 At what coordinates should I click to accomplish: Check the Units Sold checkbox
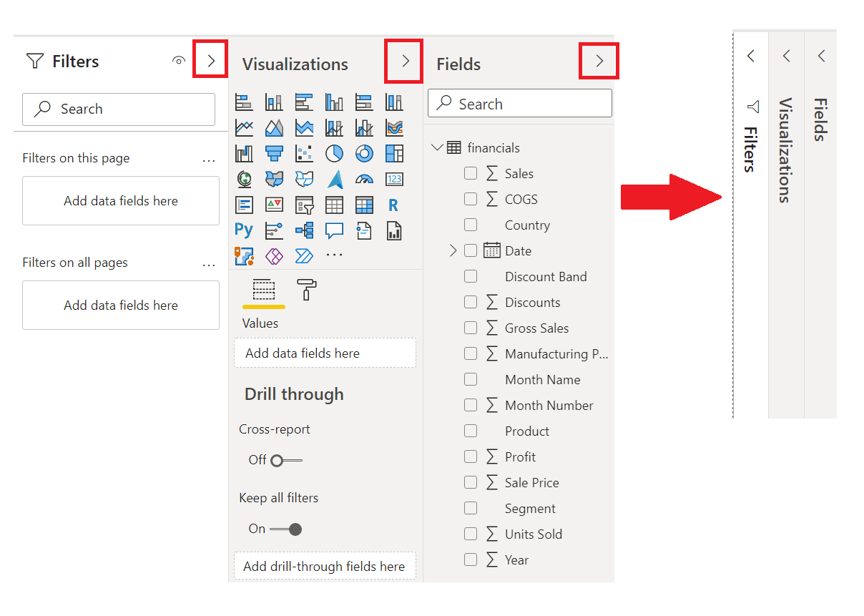pos(471,534)
